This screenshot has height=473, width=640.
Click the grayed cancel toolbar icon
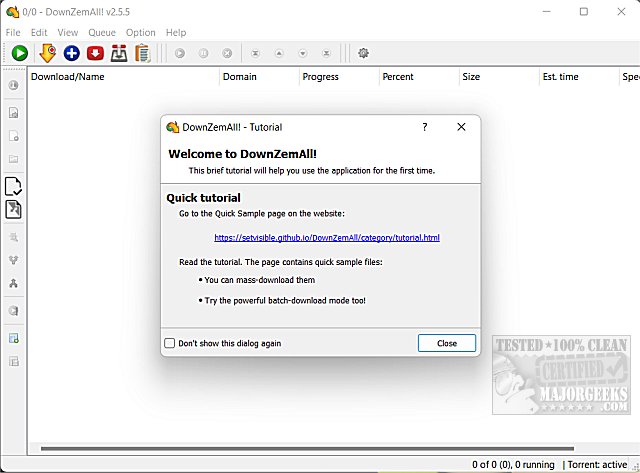tap(227, 53)
